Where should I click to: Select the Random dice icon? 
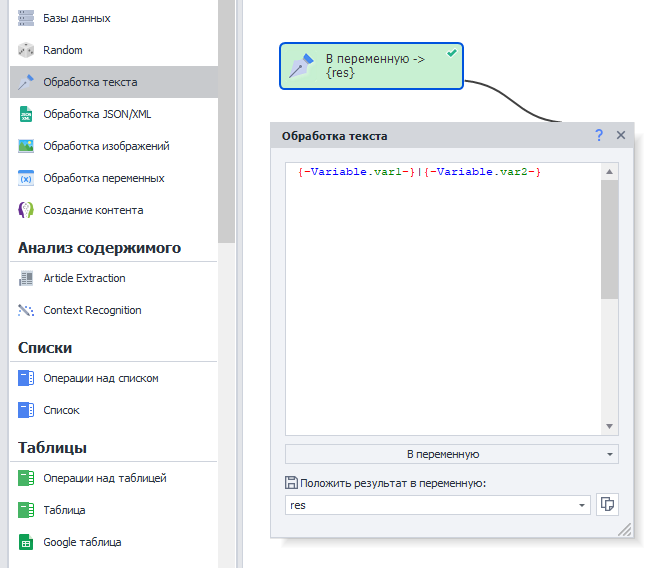[x=26, y=50]
